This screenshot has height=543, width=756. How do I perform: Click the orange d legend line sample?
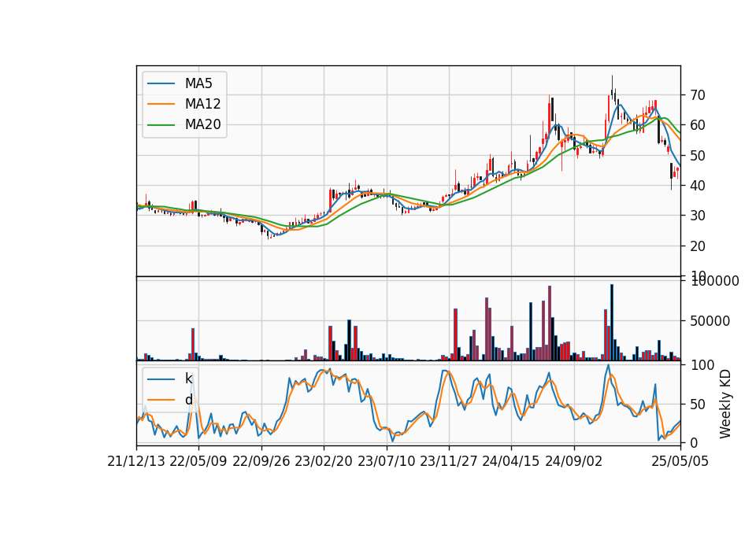161,400
